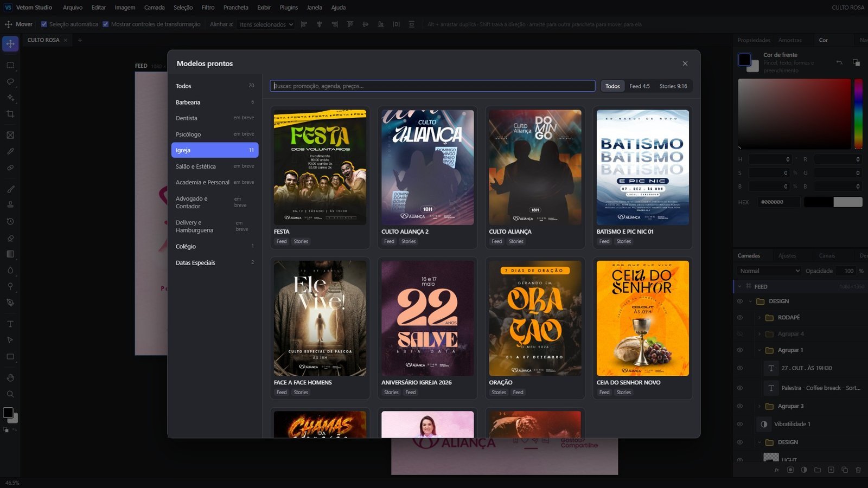Select the crop tool

click(x=10, y=114)
